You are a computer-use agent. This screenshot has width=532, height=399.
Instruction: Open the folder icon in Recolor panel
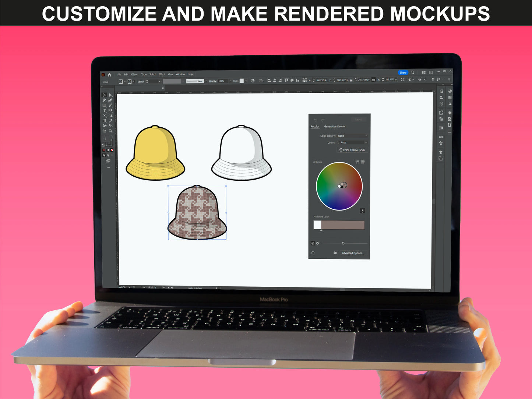tap(335, 253)
